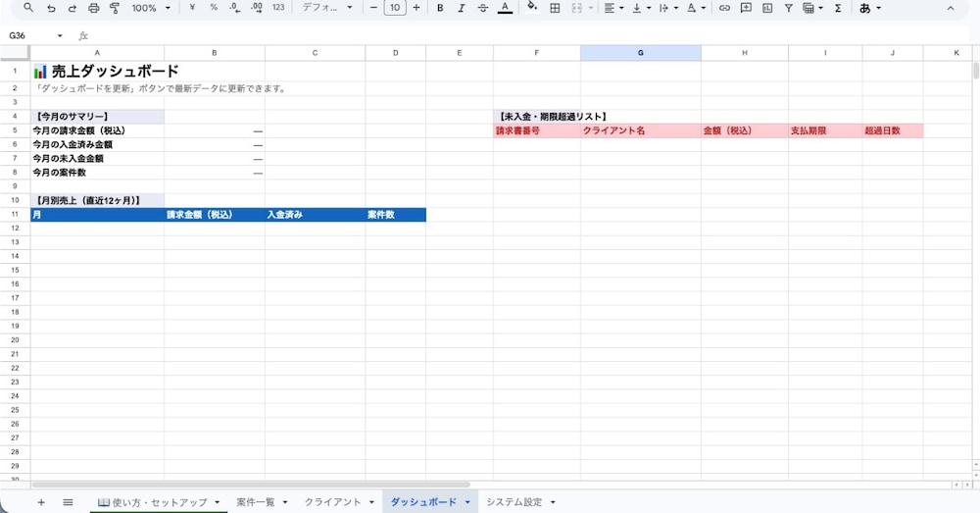Image resolution: width=980 pixels, height=513 pixels.
Task: Click the merge cells icon
Action: 577,8
